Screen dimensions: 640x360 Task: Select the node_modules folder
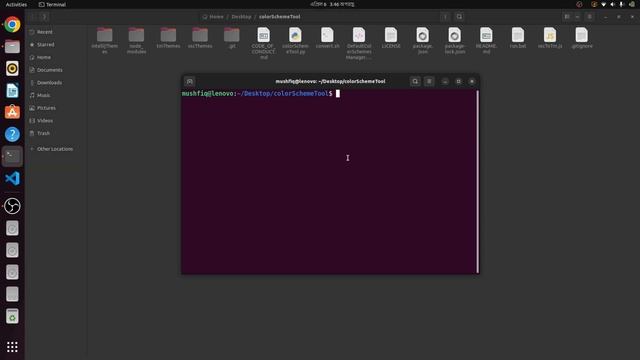click(136, 41)
